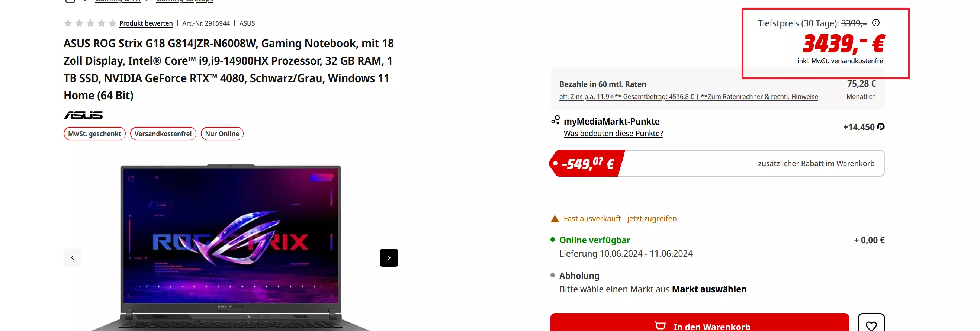Click the Versandkostenfrei badge
This screenshot has height=331, width=980.
pyautogui.click(x=163, y=134)
